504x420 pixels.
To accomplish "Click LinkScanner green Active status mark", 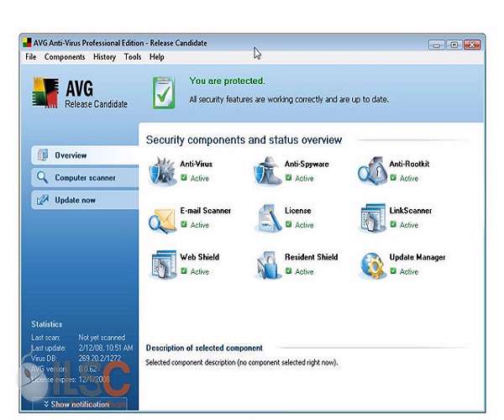I will [393, 224].
